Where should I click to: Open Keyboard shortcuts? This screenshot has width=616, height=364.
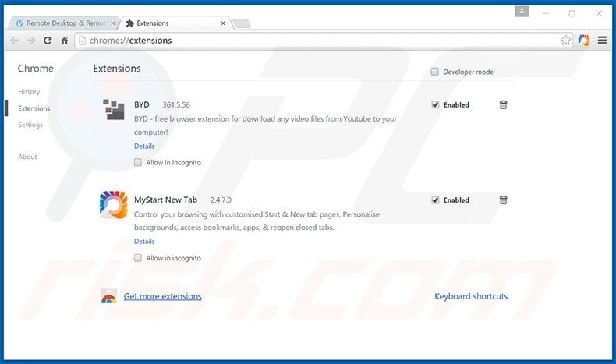(471, 296)
